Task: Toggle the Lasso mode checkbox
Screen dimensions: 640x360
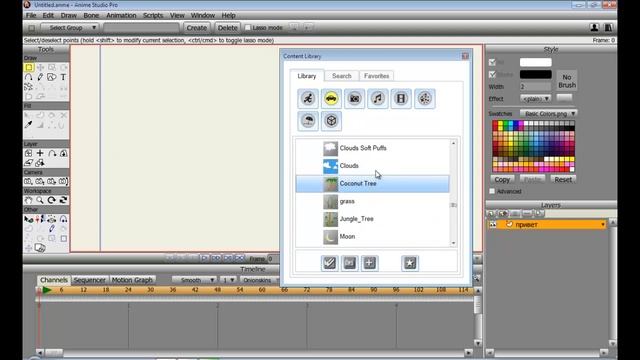Action: [x=247, y=28]
